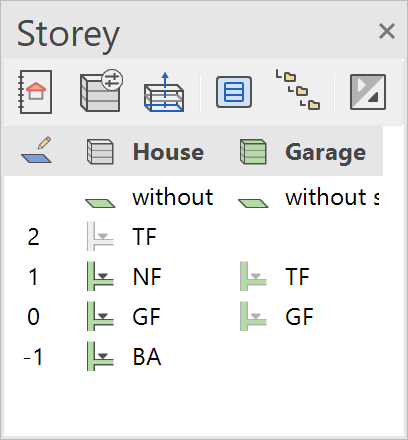The height and width of the screenshot is (440, 408).
Task: Select Garage GF storey label
Action: tap(299, 317)
